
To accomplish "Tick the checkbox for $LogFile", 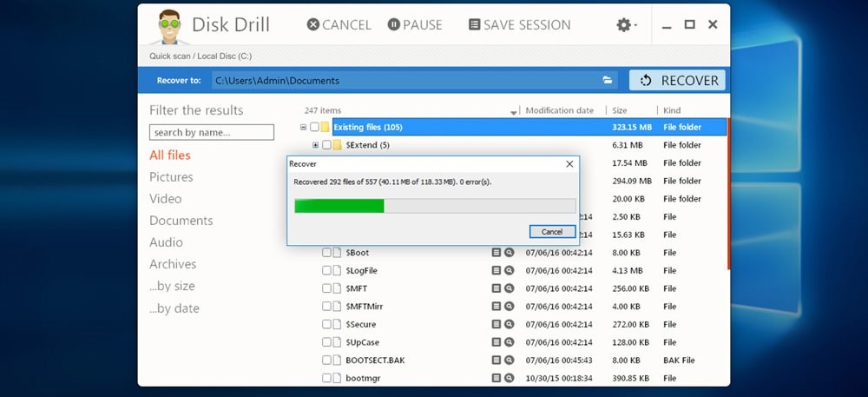I will click(326, 271).
